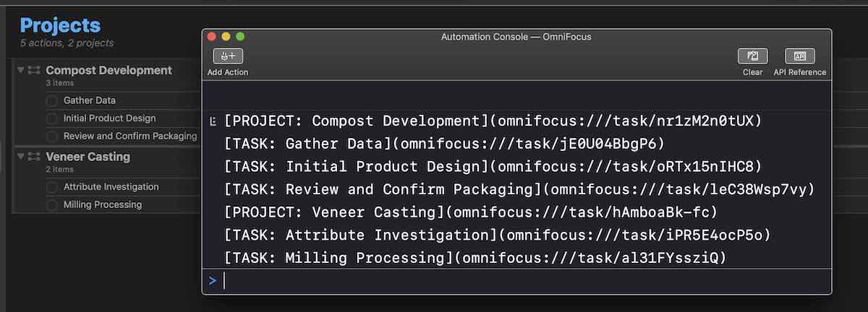Check off the Gather Data task
Image resolution: width=868 pixels, height=312 pixels.
[x=52, y=101]
